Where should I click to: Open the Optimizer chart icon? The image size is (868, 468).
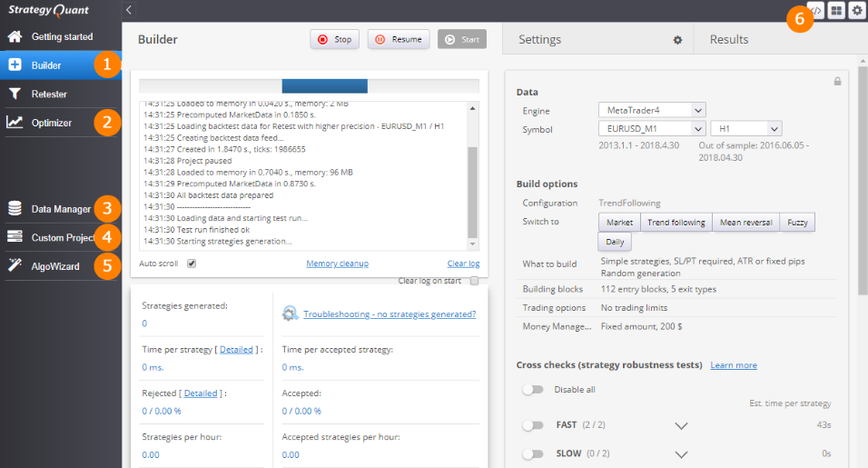(15, 123)
